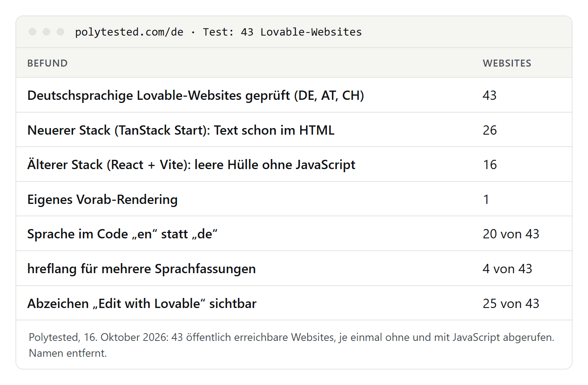The image size is (588, 385).
Task: Click the value 43 in first row
Action: (x=489, y=95)
